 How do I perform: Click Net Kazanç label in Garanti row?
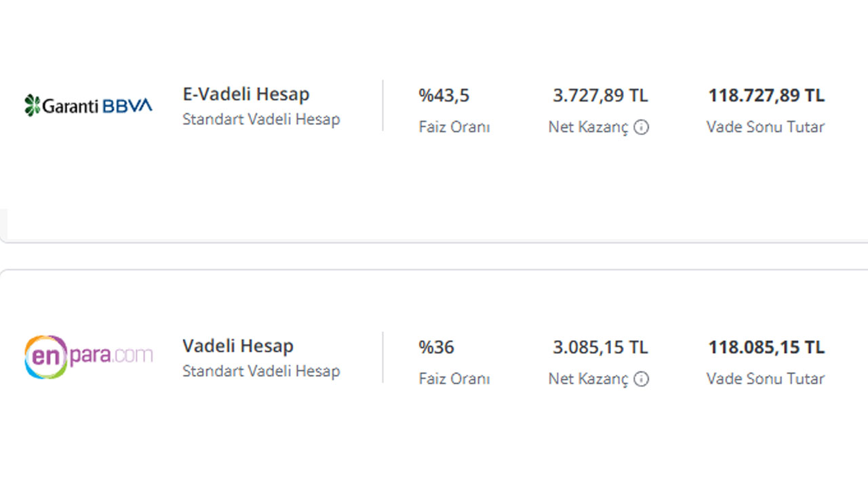pos(589,127)
